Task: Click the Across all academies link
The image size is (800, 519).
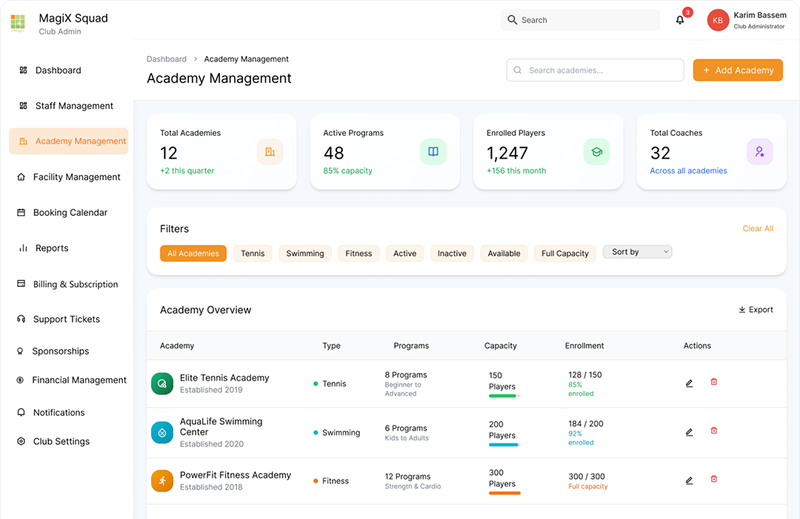Action: [x=688, y=171]
